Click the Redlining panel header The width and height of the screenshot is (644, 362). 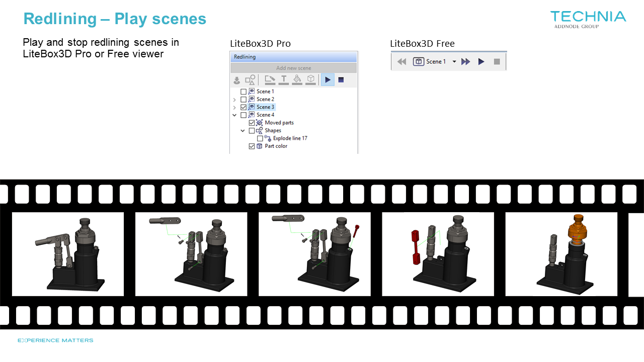pyautogui.click(x=294, y=57)
